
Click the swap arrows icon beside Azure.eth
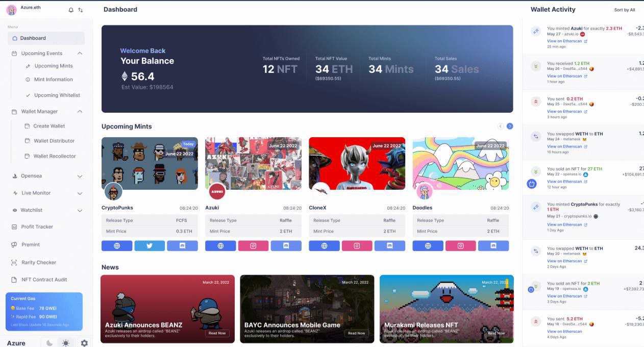point(81,10)
